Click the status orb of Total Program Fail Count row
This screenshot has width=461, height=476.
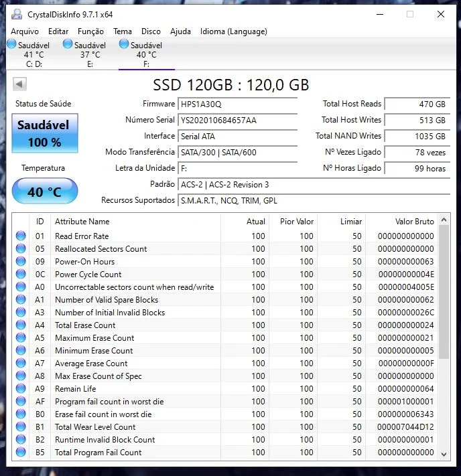tap(21, 453)
